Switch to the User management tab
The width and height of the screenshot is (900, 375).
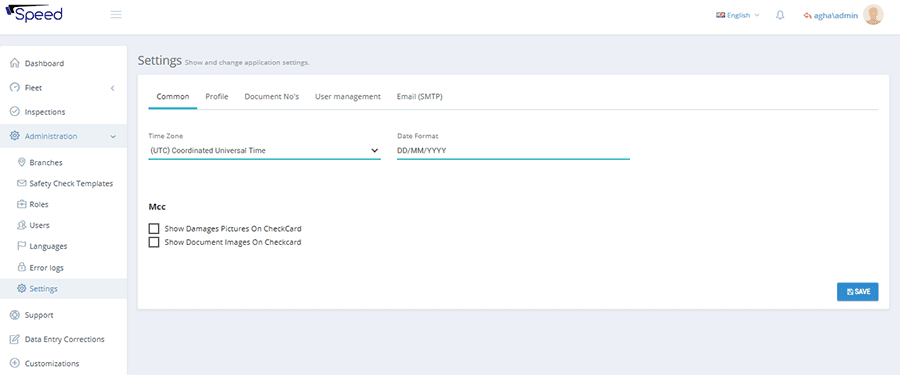tap(348, 96)
